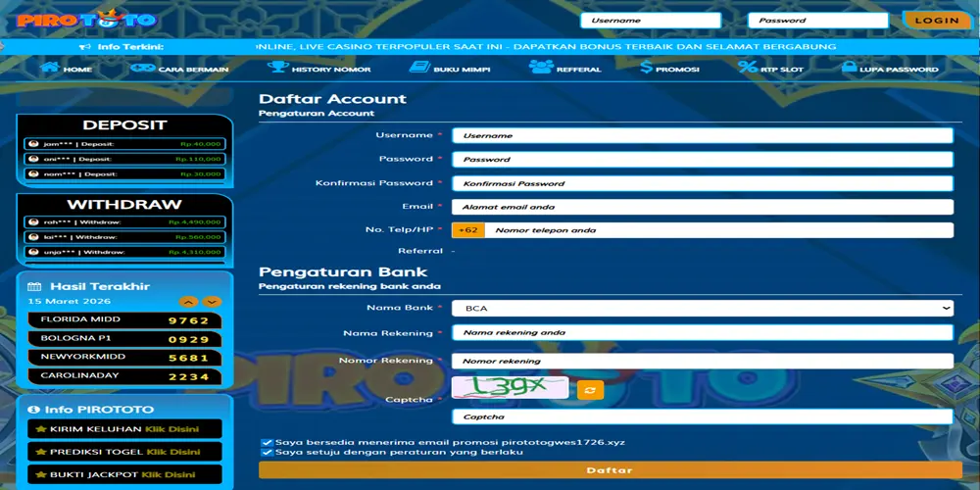Select NEWYORKMIDD result 5681
The image size is (980, 490).
click(124, 358)
